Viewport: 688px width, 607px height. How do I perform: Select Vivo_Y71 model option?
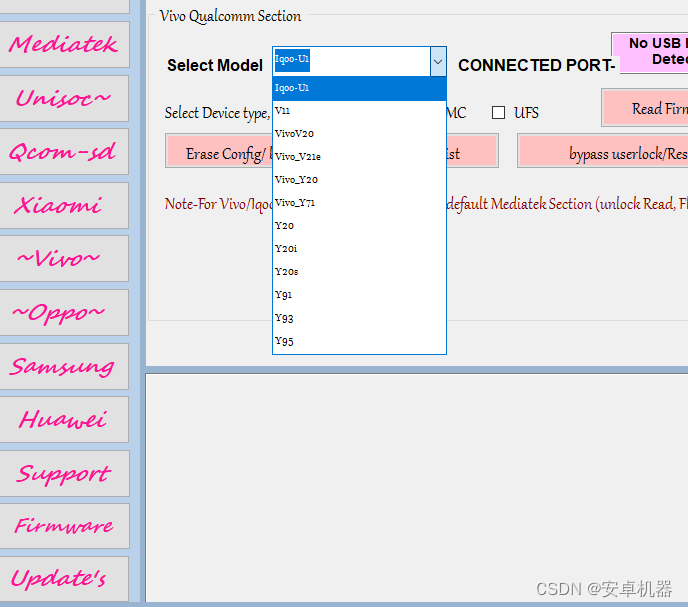pyautogui.click(x=359, y=203)
